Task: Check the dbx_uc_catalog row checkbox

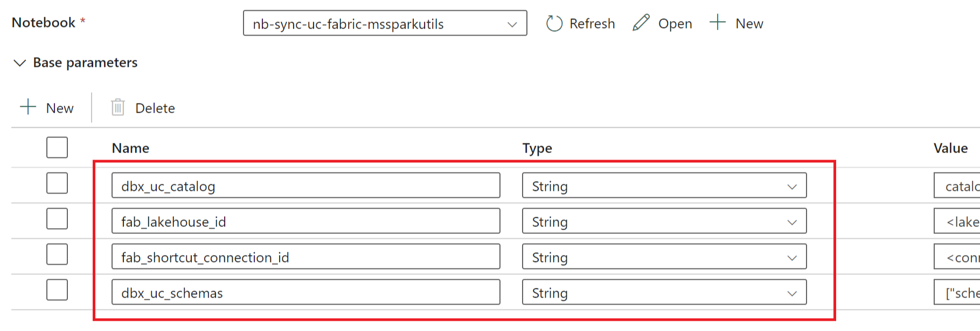Action: (x=57, y=183)
